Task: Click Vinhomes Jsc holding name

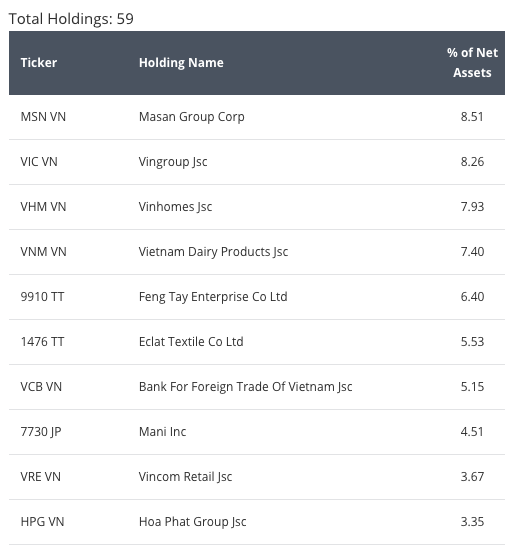Action: tap(175, 207)
